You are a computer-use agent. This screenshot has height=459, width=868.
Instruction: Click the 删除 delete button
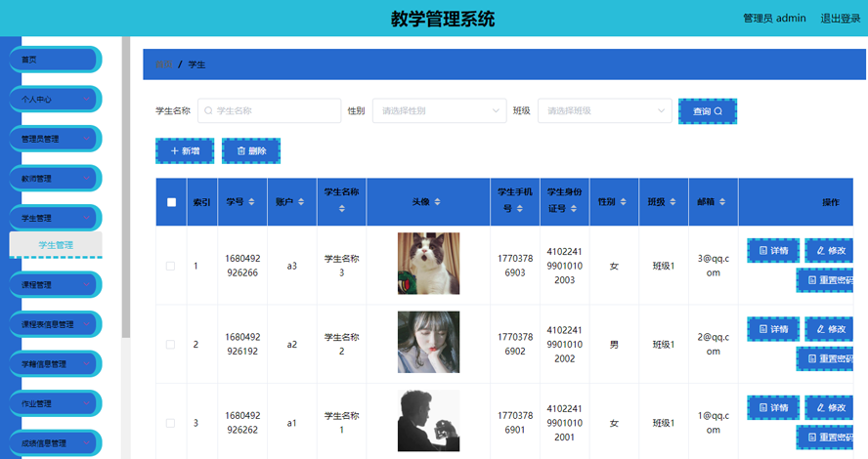(x=251, y=151)
